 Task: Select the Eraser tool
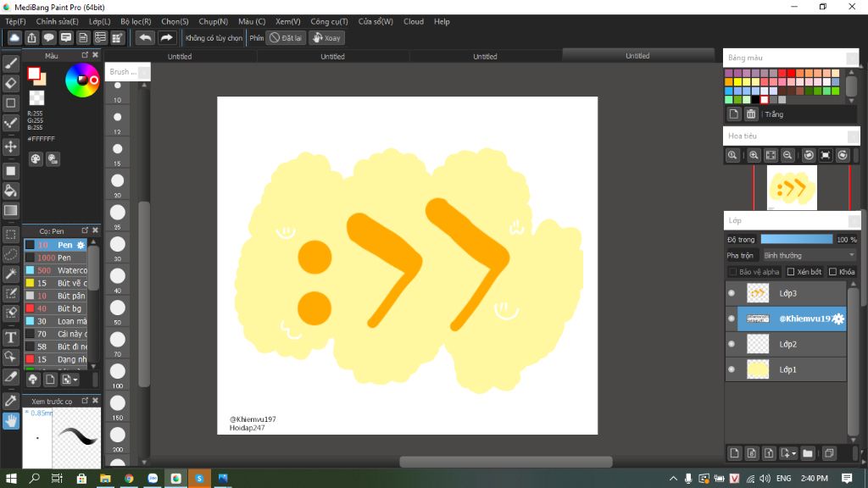(x=10, y=84)
